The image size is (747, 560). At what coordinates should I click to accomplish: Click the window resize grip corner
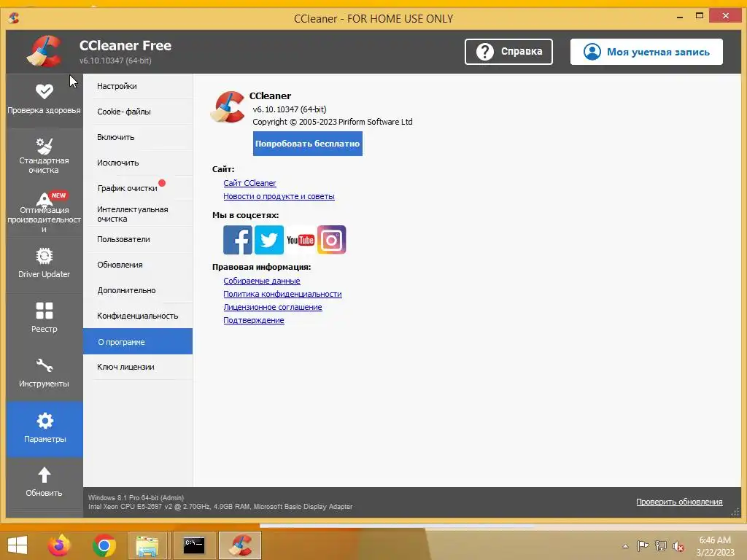[x=735, y=512]
